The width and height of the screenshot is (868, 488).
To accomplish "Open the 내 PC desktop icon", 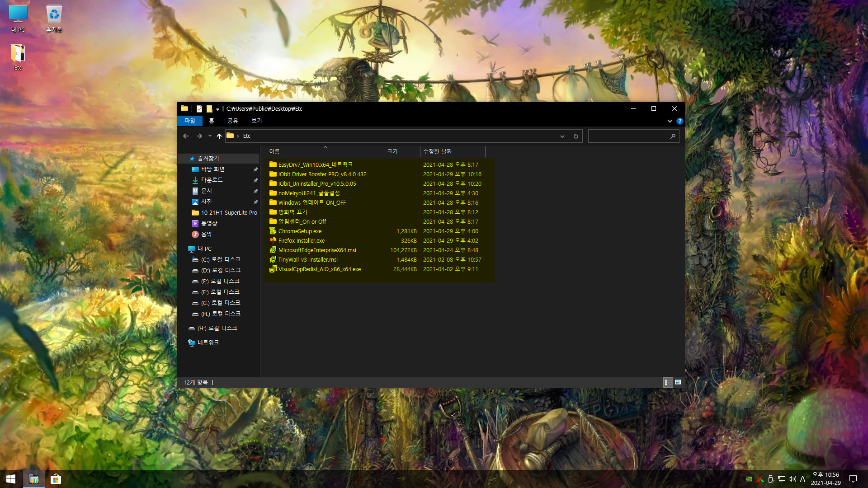I will coord(18,19).
